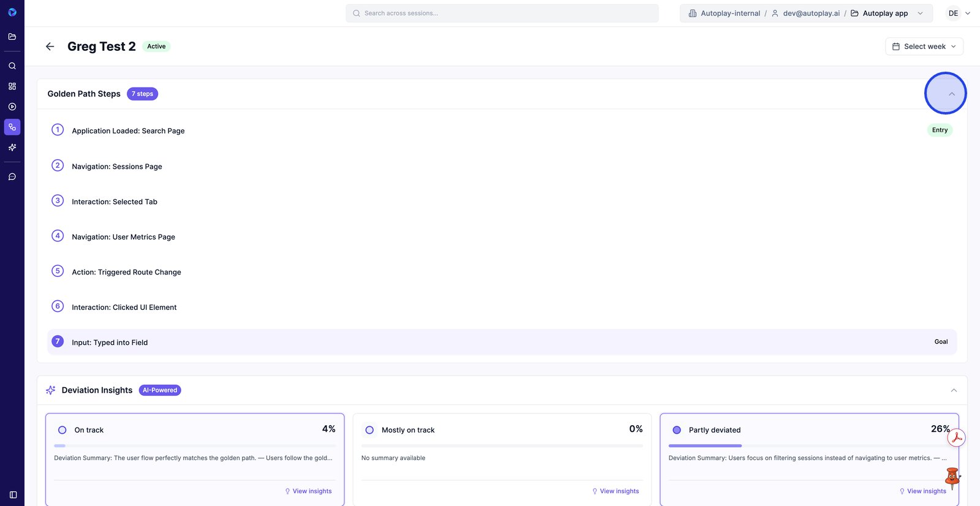Click the red Adobe PDF floating icon
The image size is (980, 506).
(957, 438)
